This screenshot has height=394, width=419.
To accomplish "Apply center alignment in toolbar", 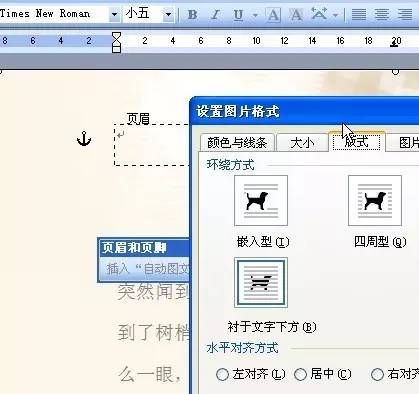I will click(x=382, y=15).
